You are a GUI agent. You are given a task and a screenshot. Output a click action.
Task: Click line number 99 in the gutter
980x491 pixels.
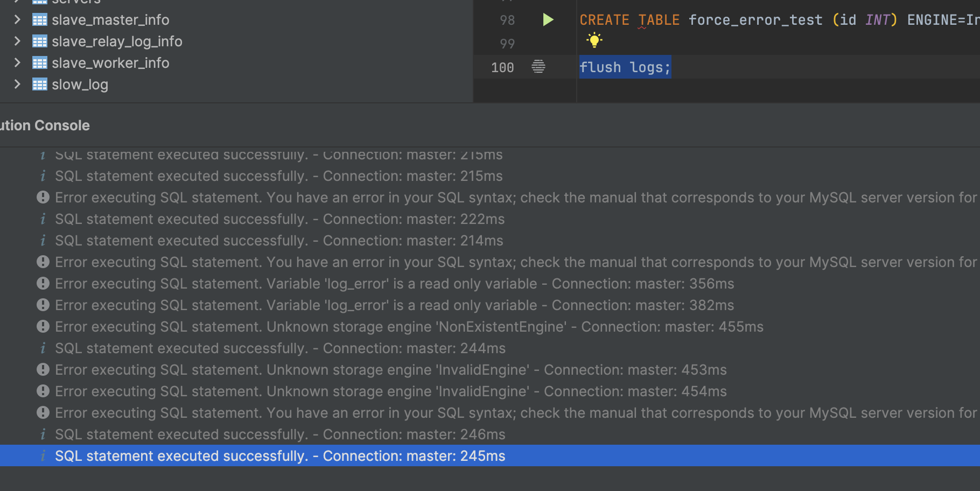(507, 44)
